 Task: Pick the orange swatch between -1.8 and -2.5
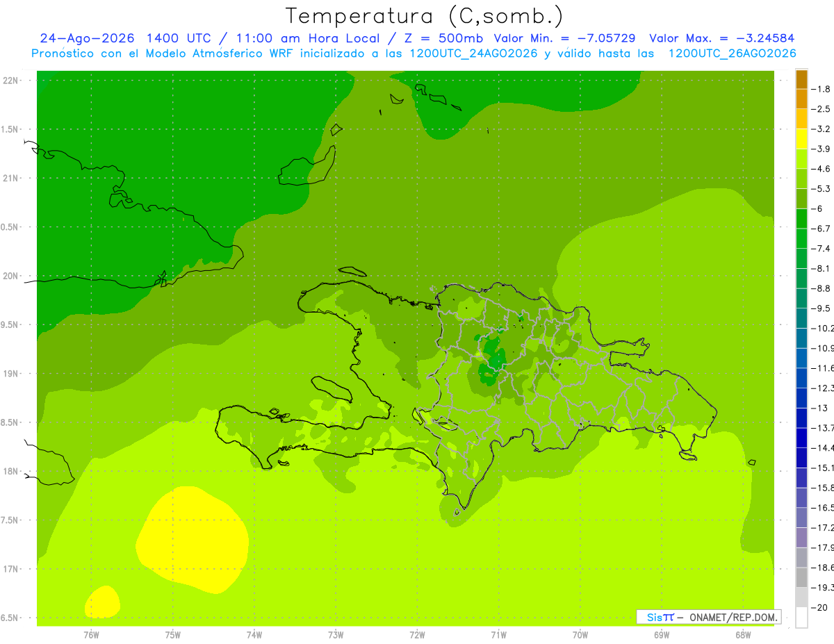click(x=801, y=99)
